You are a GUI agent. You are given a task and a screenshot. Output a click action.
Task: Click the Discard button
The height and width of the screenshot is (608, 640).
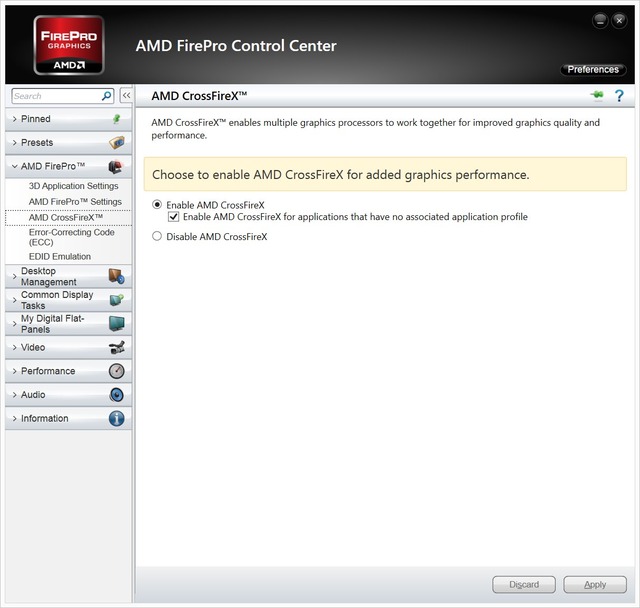coord(524,584)
